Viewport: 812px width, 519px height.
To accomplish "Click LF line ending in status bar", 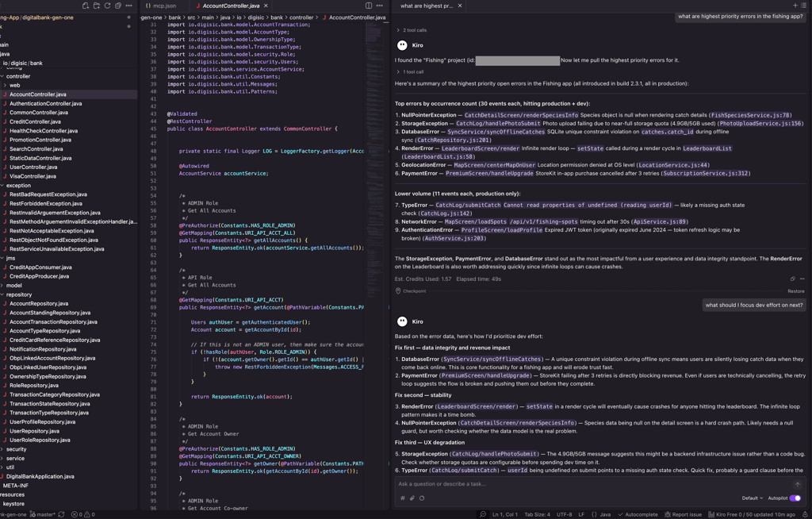I will 581,514.
